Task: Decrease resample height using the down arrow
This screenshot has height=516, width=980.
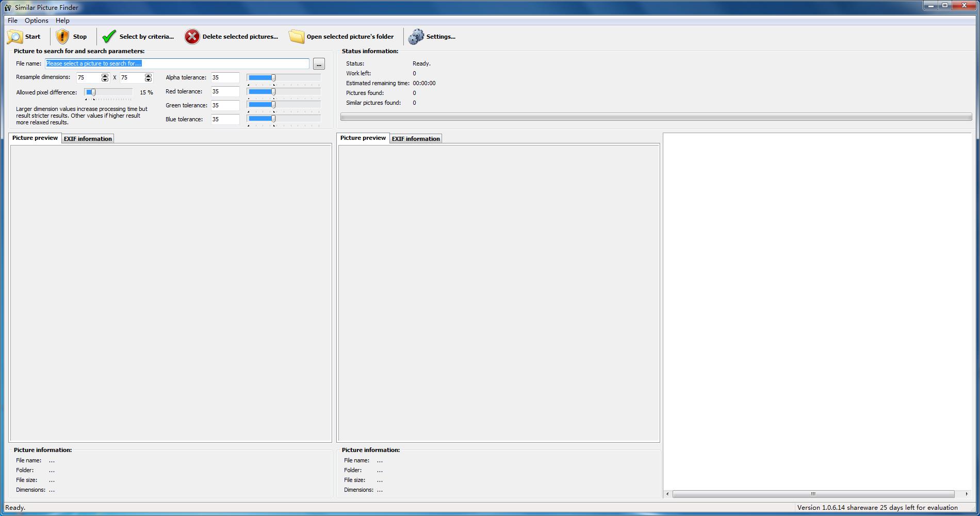Action: (149, 80)
